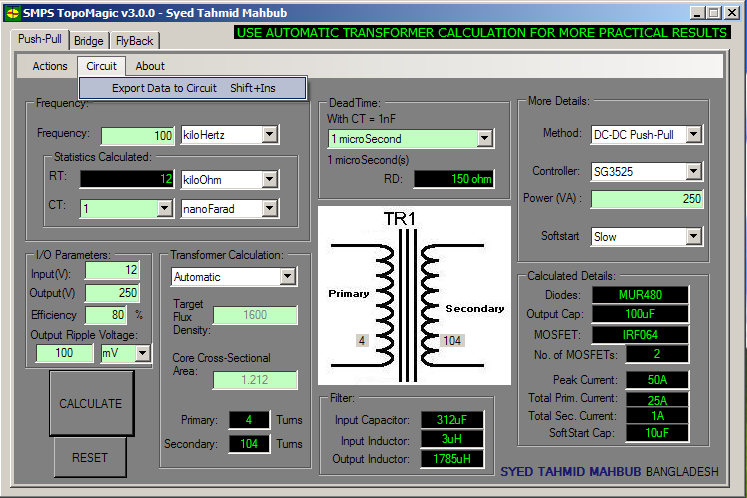Click the Input Inductor 3uH value
Image resolution: width=747 pixels, height=498 pixels.
[452, 439]
